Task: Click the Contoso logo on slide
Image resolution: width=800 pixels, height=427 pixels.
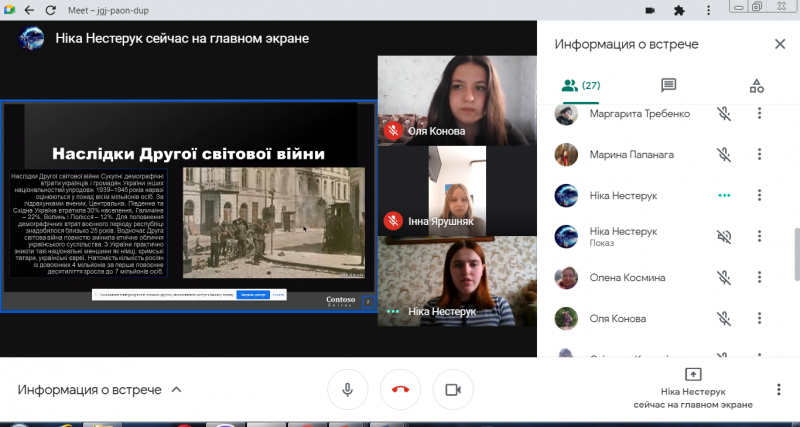Action: (340, 301)
